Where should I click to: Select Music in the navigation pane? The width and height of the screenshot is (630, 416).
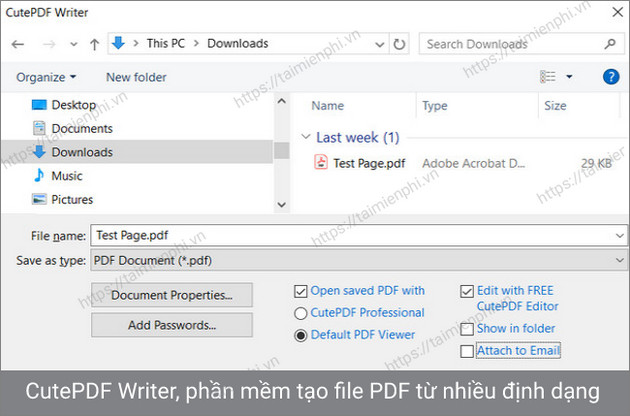[67, 176]
